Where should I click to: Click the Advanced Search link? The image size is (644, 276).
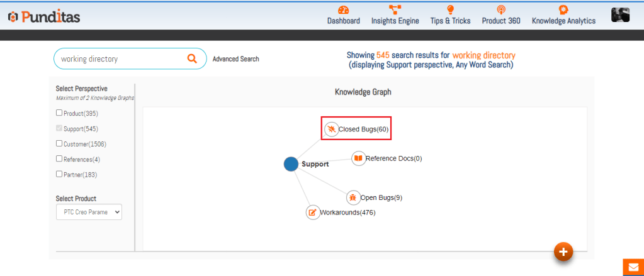click(x=235, y=59)
